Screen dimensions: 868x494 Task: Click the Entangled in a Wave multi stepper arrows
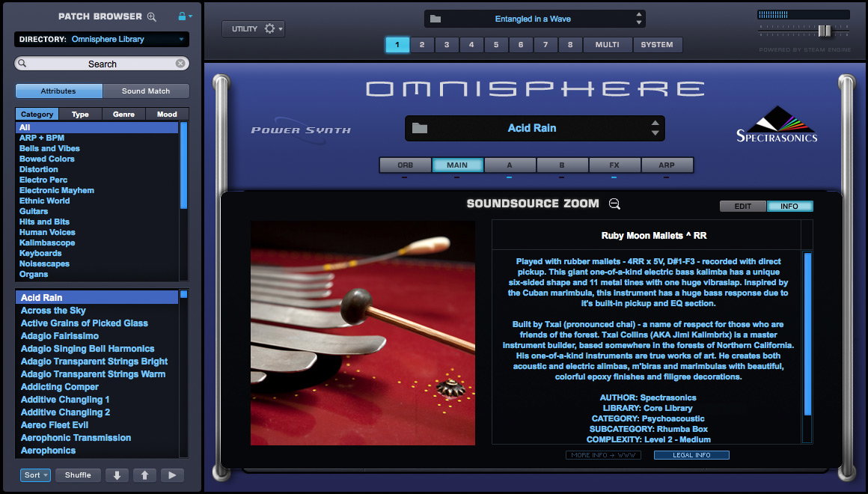pos(639,19)
